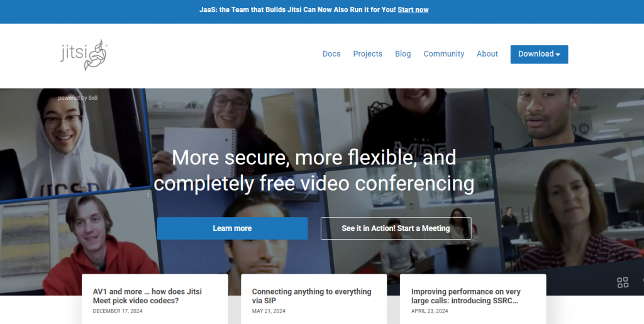Click the Learn more button
644x324 pixels.
(232, 228)
